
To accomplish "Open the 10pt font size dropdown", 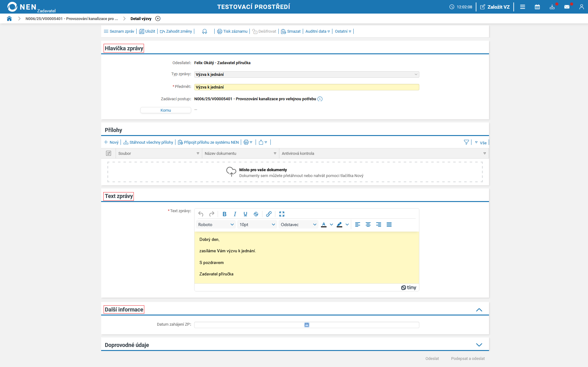I will pos(257,225).
